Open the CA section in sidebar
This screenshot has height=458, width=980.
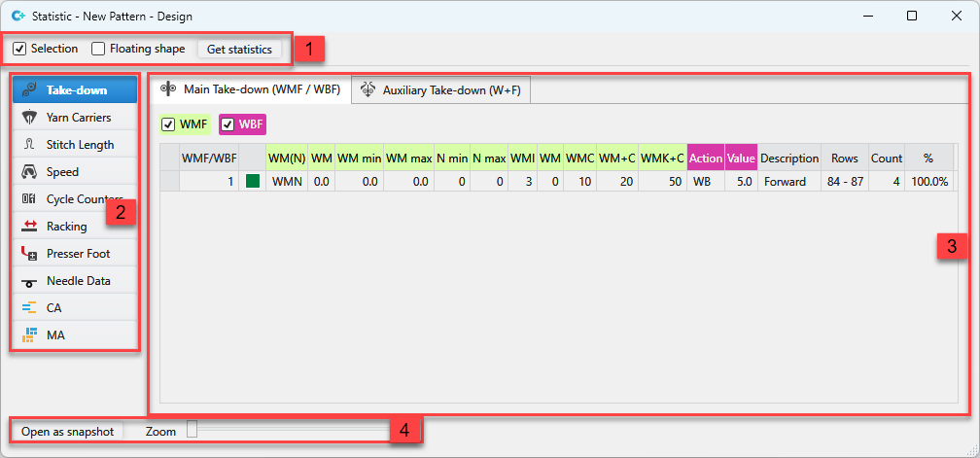point(54,308)
